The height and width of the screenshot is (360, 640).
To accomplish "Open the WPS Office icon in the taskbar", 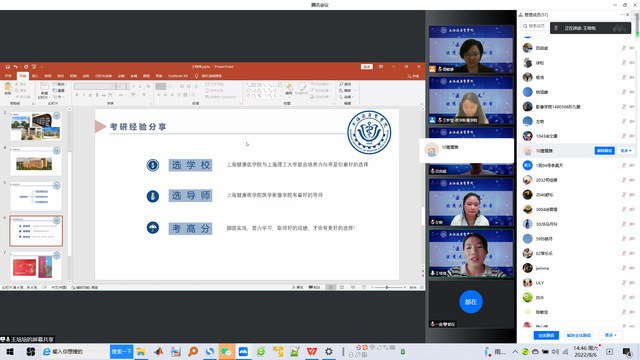I will click(x=312, y=351).
